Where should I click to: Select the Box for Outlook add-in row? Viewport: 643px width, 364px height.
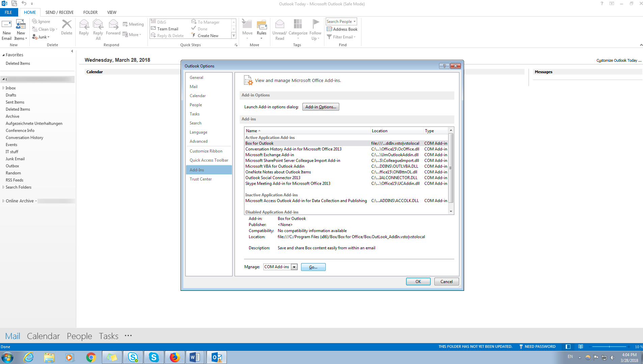[346, 143]
